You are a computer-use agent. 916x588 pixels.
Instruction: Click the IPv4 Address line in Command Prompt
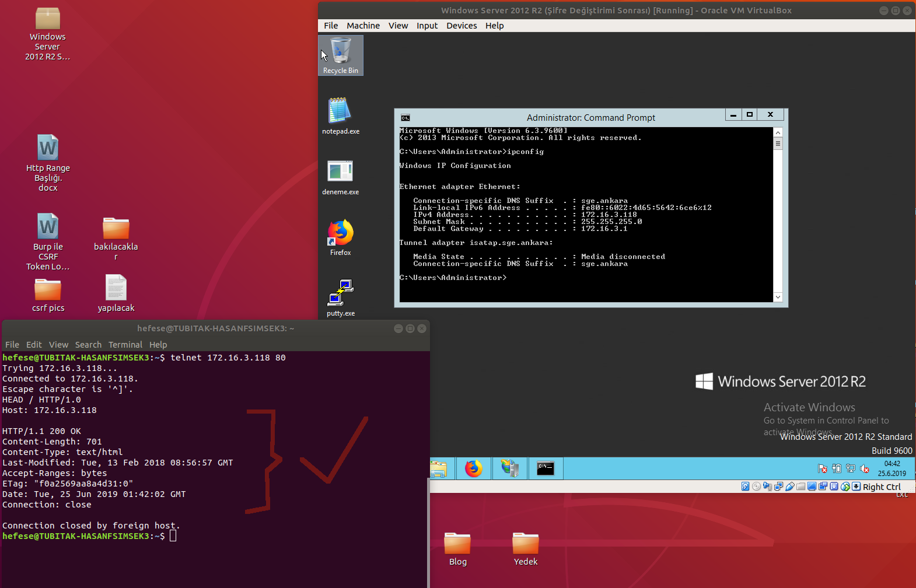pyautogui.click(x=525, y=215)
